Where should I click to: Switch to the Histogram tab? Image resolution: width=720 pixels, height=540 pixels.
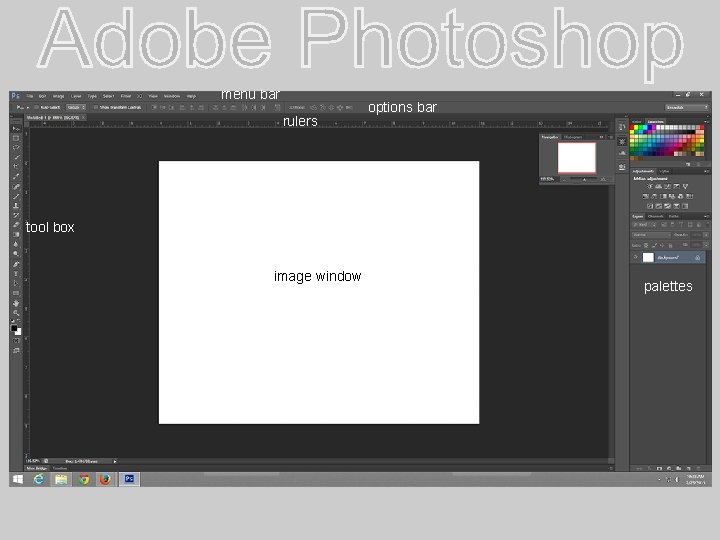(x=573, y=137)
